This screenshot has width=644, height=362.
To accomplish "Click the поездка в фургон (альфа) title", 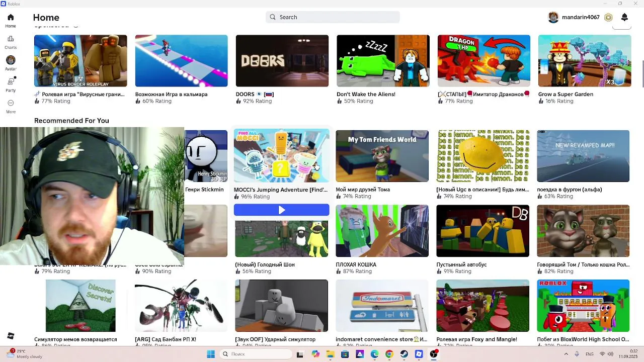I will (570, 190).
